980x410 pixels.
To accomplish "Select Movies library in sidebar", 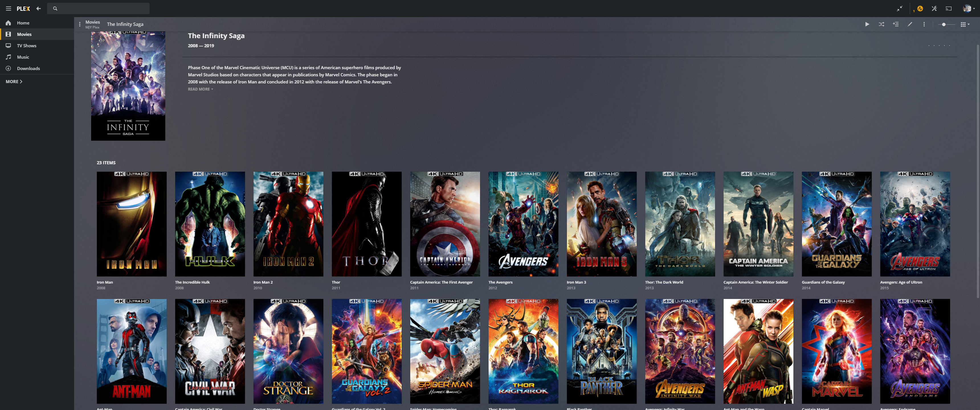I will (x=37, y=34).
